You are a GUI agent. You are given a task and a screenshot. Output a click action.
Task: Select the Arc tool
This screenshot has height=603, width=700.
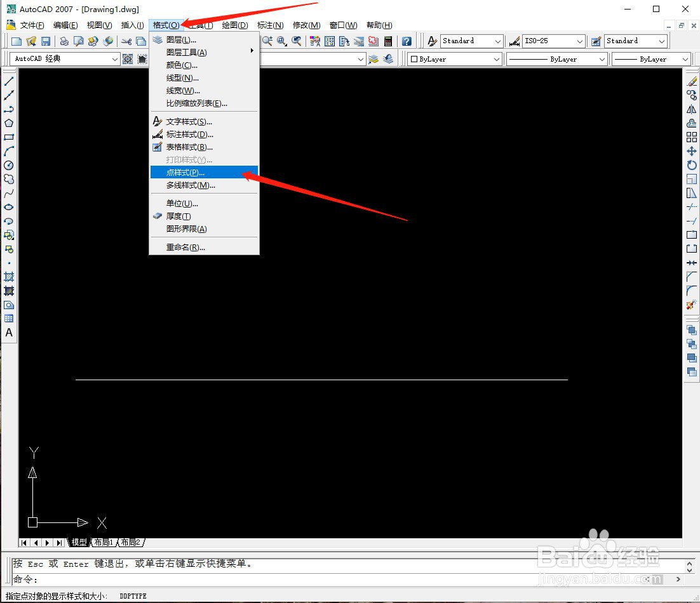[8, 151]
